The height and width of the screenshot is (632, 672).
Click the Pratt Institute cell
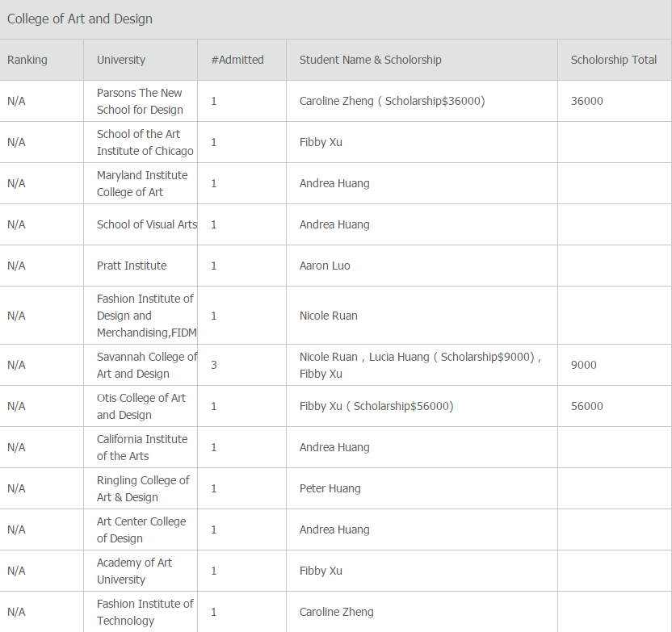[x=132, y=266]
